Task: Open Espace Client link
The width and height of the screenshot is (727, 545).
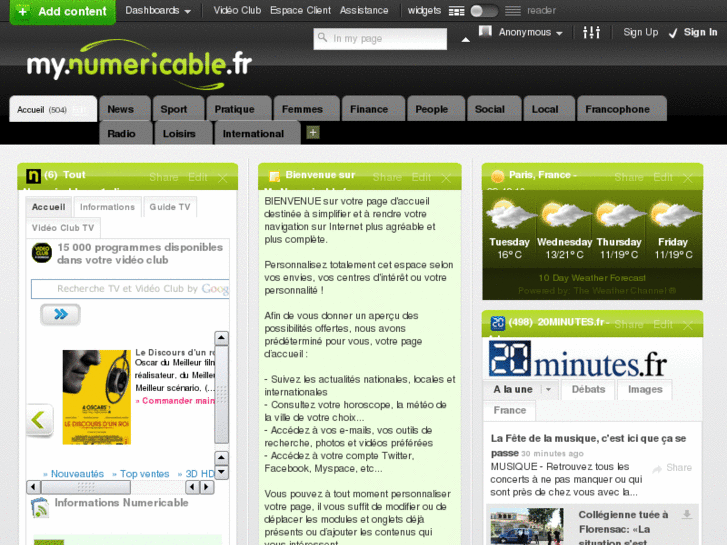Action: click(x=300, y=10)
